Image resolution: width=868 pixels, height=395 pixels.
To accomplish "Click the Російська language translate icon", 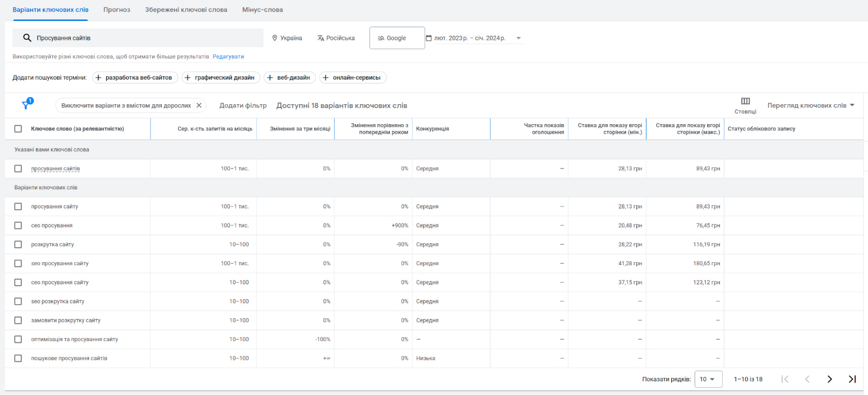I will point(320,38).
